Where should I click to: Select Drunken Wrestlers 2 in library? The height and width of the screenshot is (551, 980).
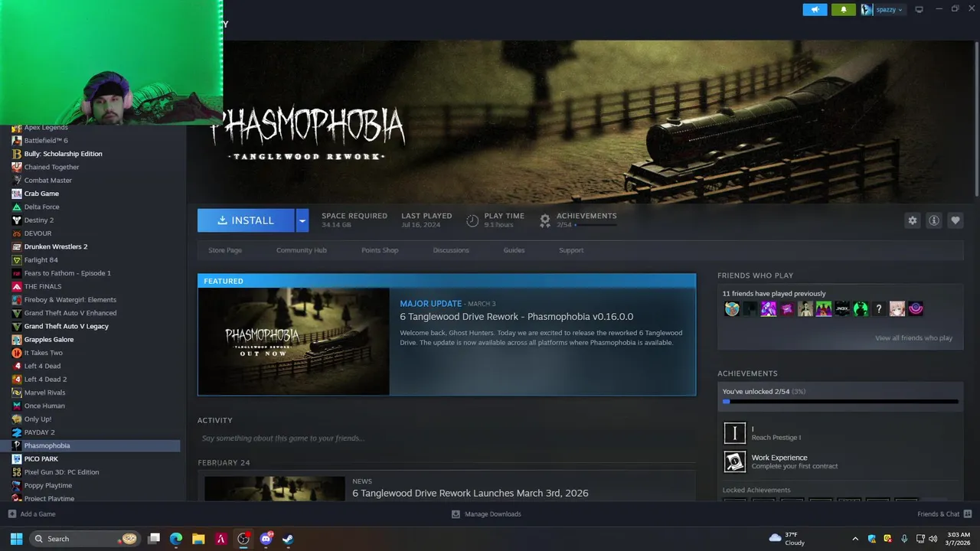click(55, 246)
